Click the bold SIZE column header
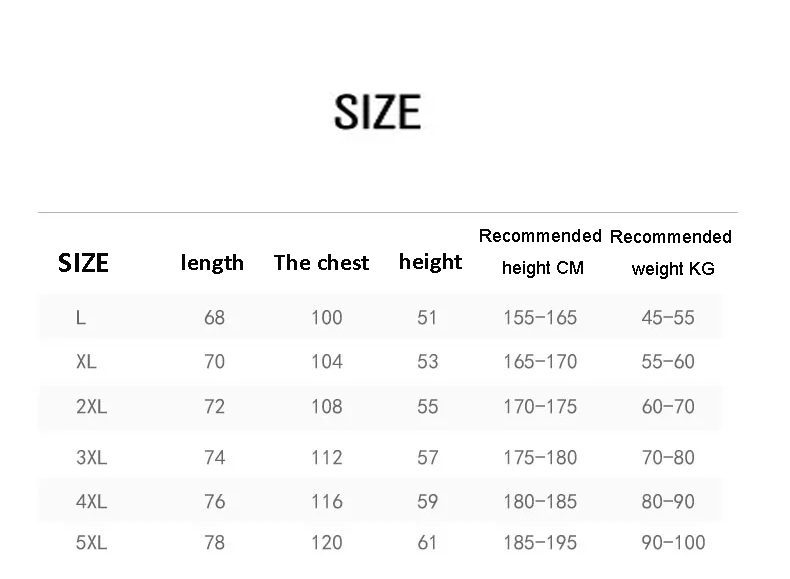The image size is (790, 579). tap(83, 263)
